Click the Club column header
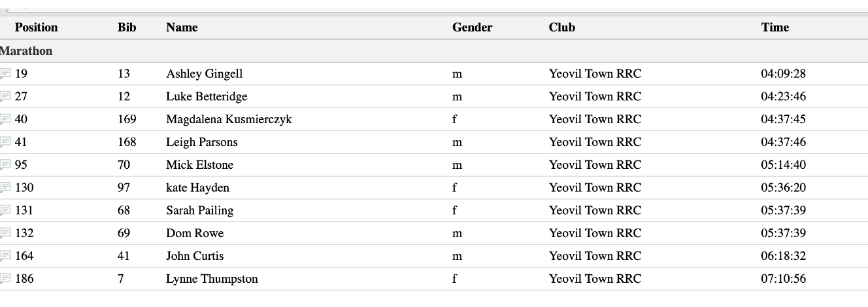Image resolution: width=868 pixels, height=307 pixels. 562,27
